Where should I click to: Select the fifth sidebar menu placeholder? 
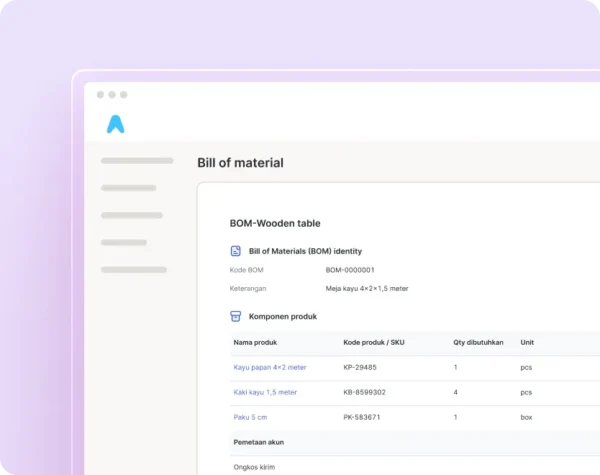coord(134,270)
